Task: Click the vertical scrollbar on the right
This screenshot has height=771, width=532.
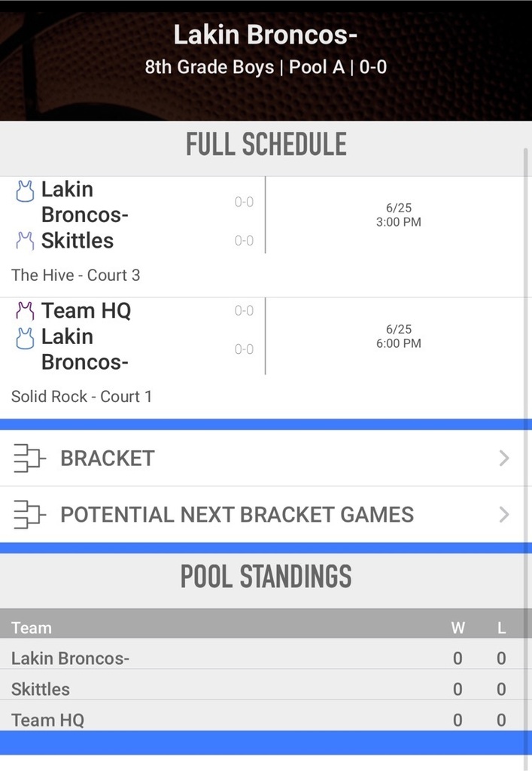Action: 526,376
